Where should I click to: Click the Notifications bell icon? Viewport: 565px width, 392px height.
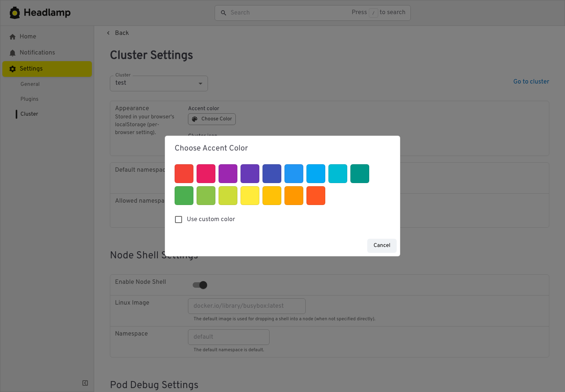(x=13, y=53)
